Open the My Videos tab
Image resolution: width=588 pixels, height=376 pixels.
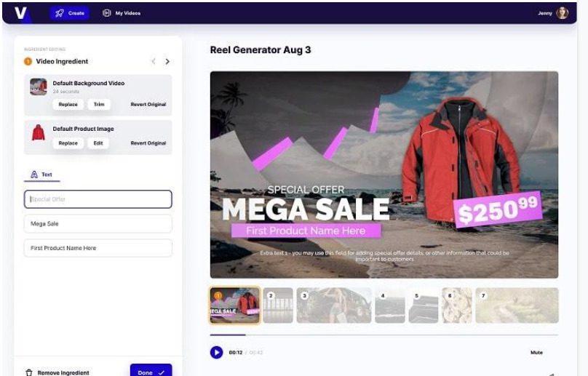click(122, 13)
